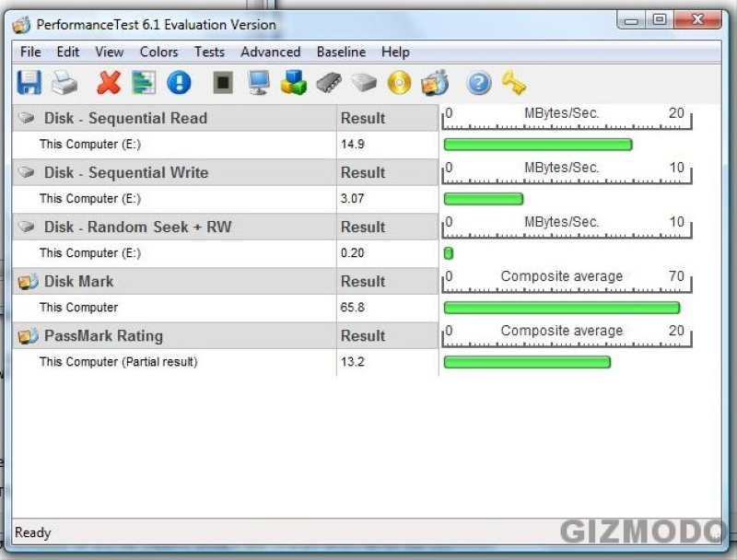This screenshot has height=560, width=737.
Task: Select the 'PassMark Rating' heading
Action: pyautogui.click(x=103, y=336)
